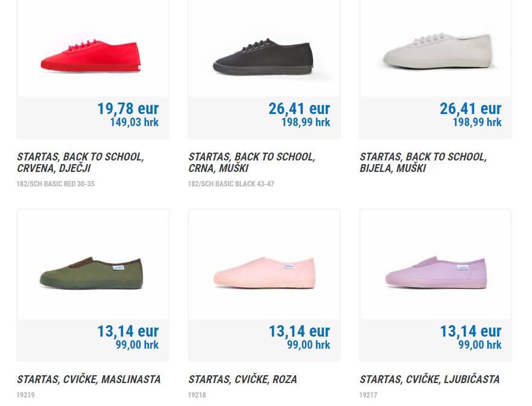
Task: Open the black Startas shoe image
Action: [x=263, y=57]
